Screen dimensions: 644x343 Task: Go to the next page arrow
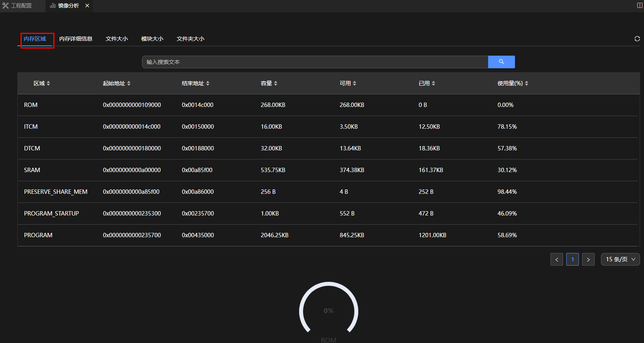(x=588, y=259)
